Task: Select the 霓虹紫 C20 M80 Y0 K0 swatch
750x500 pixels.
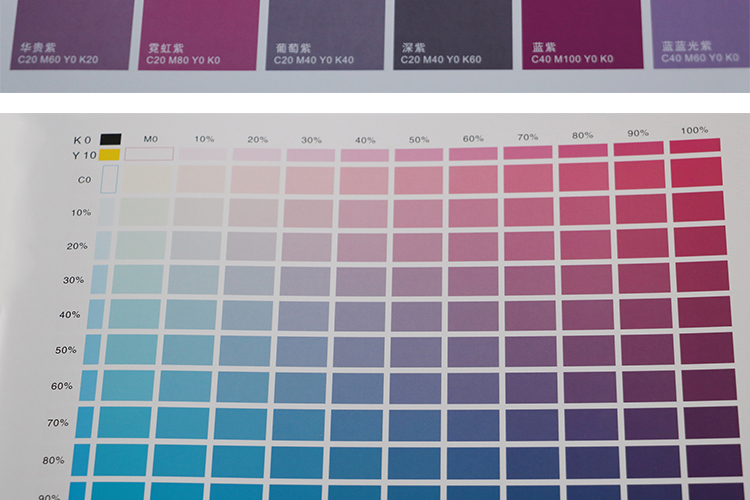Action: pos(199,34)
